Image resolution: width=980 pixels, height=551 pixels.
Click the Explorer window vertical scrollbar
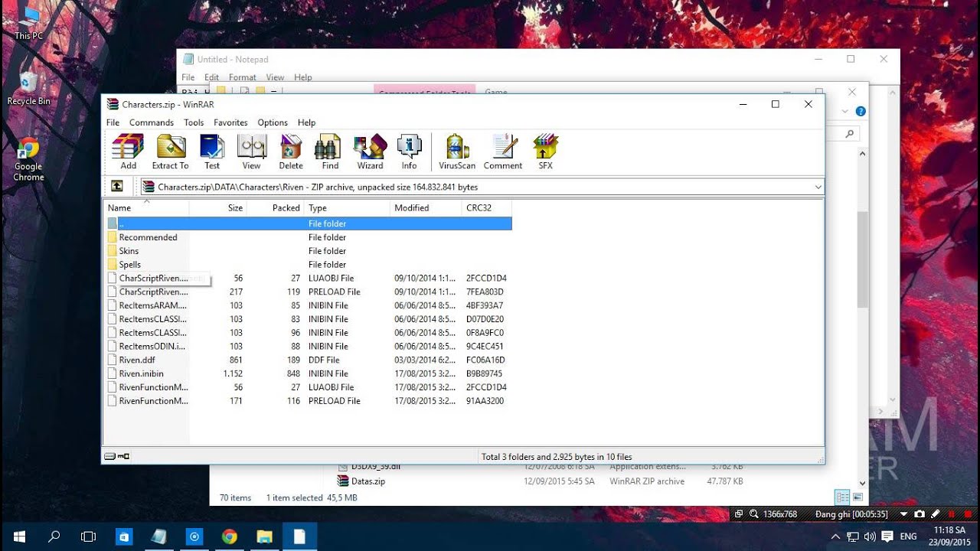coord(863,260)
